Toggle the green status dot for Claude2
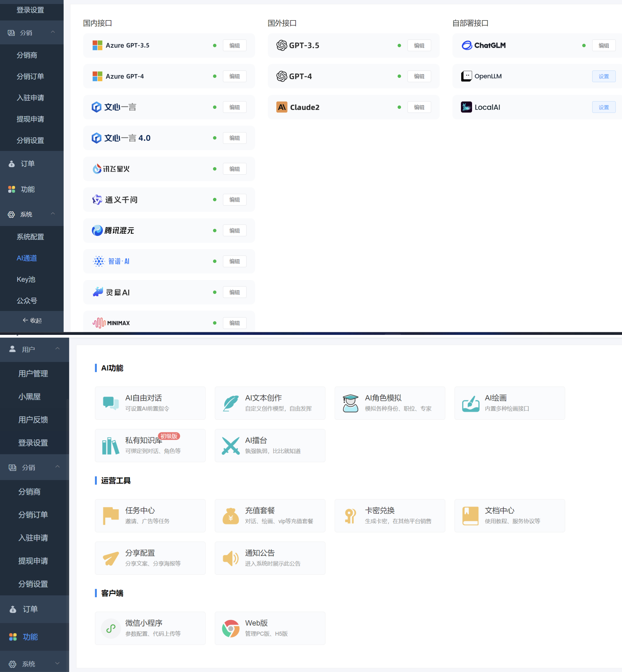The height and width of the screenshot is (672, 622). click(399, 107)
